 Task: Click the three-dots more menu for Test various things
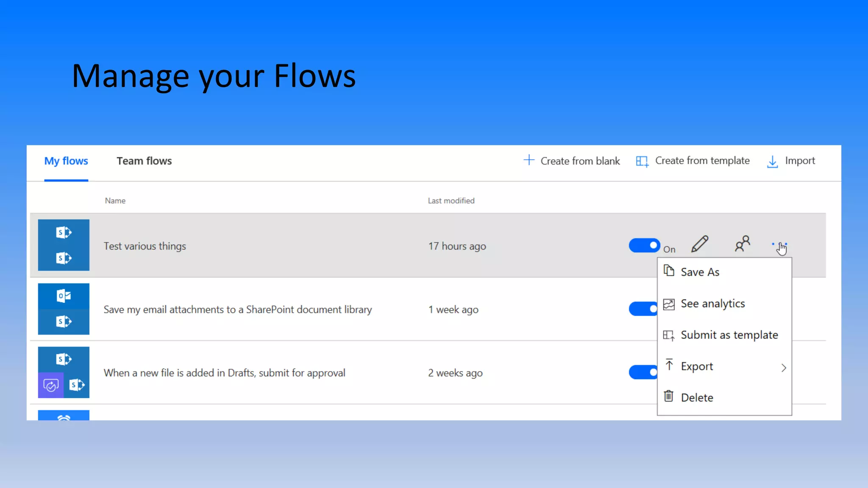[779, 244]
